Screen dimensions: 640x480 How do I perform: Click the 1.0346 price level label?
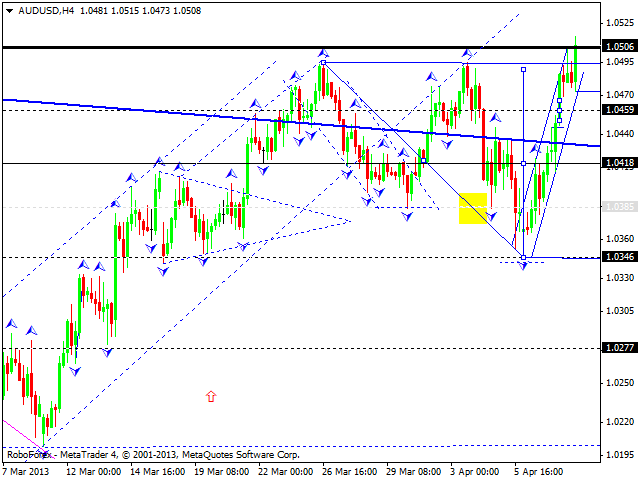point(619,257)
